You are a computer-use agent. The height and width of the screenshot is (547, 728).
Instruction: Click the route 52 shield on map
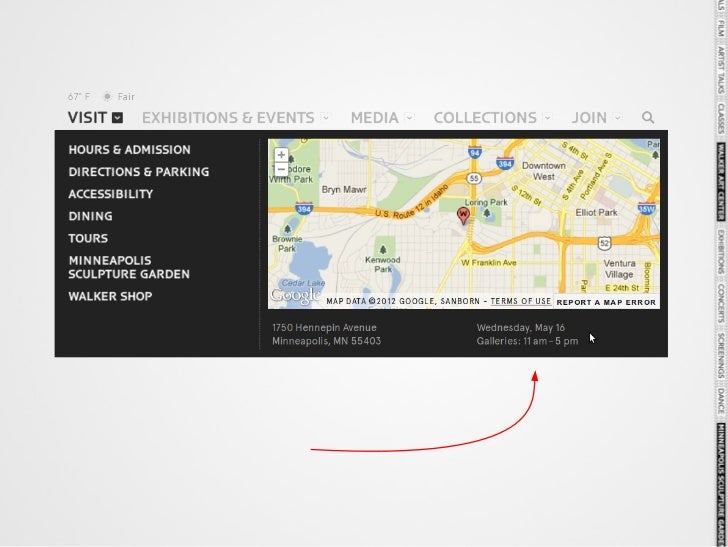[604, 243]
